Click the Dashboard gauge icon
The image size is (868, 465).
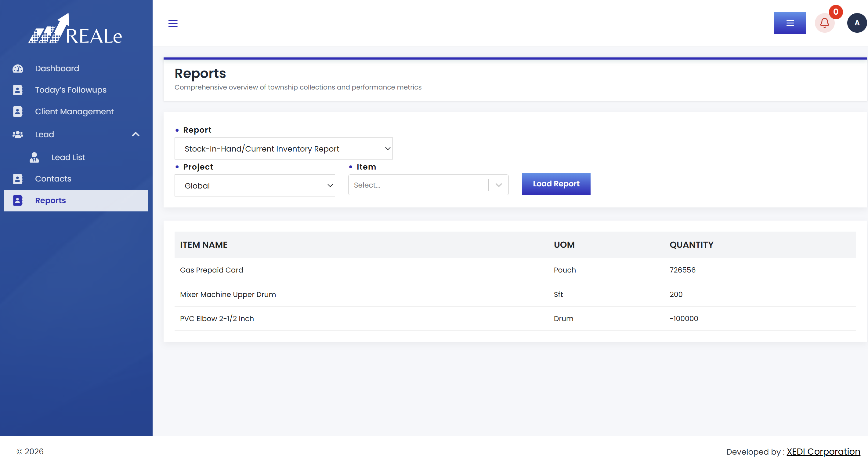17,68
